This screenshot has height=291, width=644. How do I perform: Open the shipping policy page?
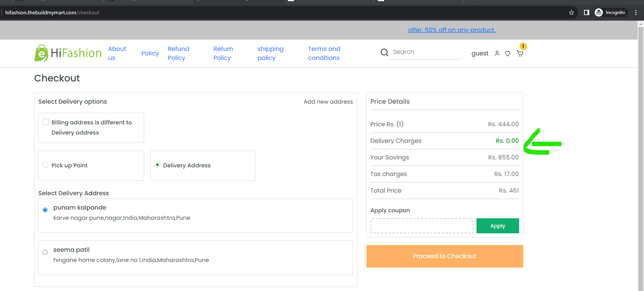(270, 53)
